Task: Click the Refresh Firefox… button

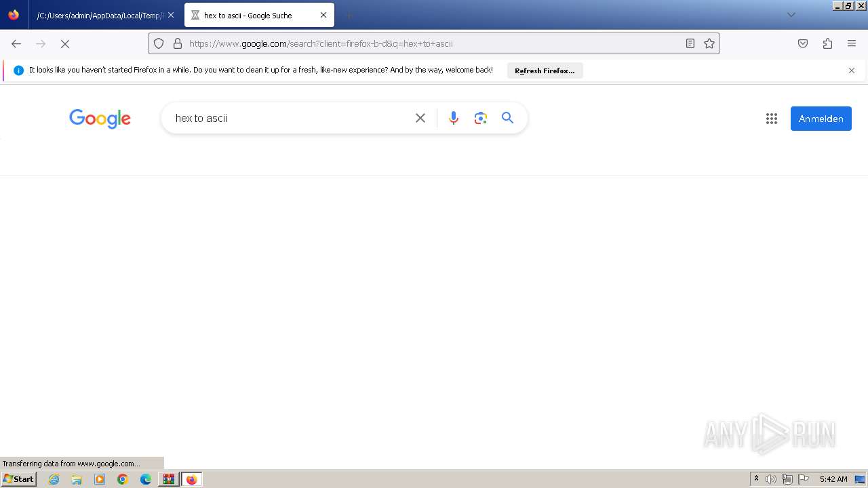Action: [545, 70]
